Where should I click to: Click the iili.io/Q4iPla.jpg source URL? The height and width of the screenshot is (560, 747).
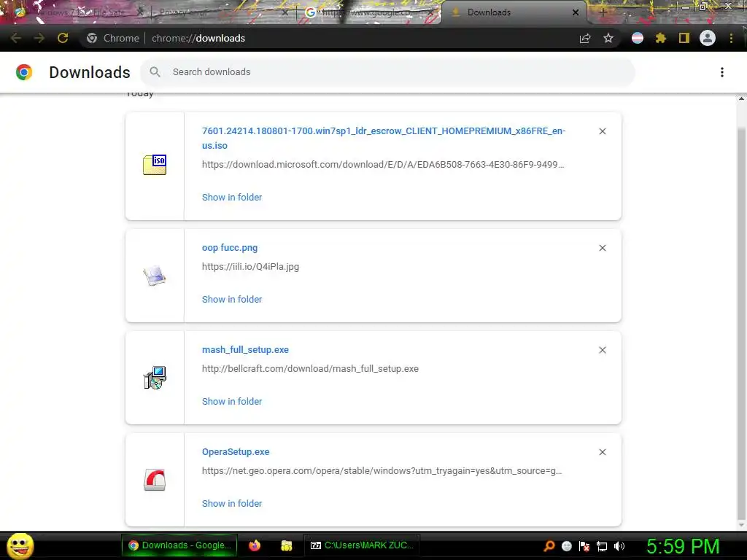click(251, 267)
